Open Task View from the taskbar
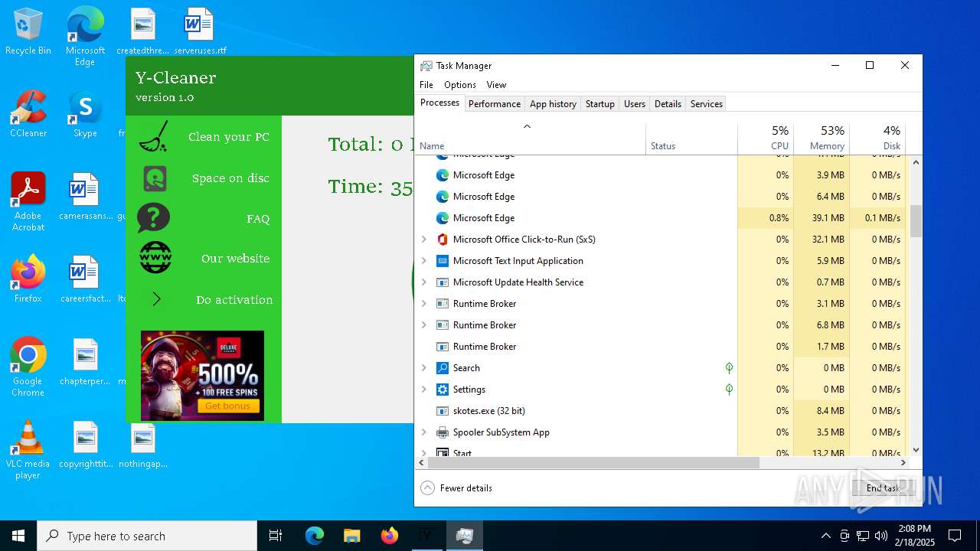This screenshot has height=551, width=980. pos(276,536)
